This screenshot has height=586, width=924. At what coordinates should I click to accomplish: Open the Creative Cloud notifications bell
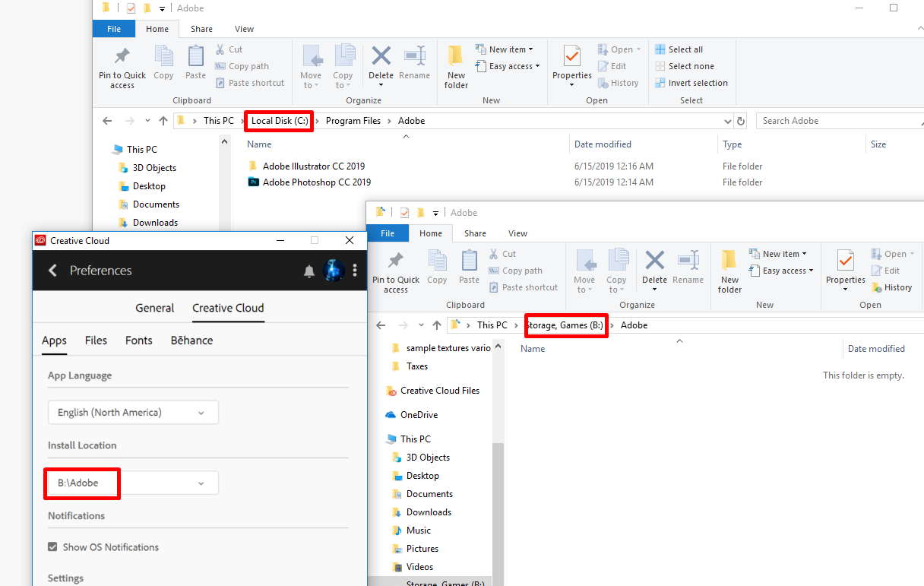tap(309, 270)
